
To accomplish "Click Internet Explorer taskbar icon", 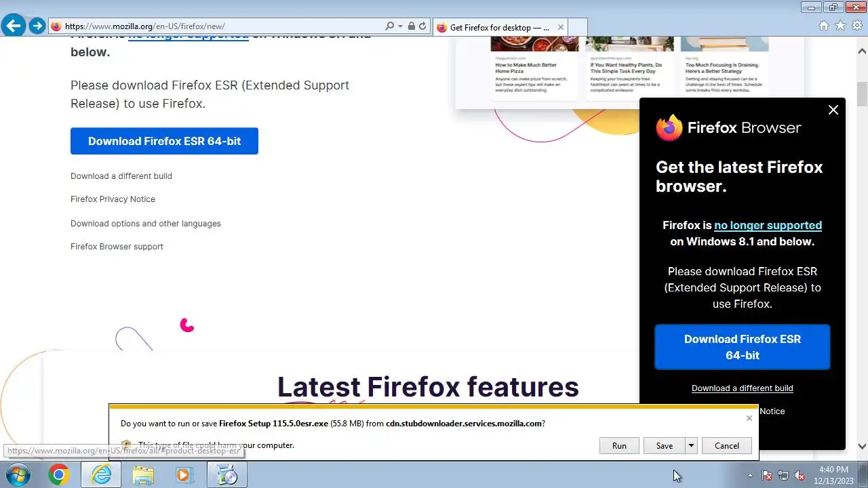I will [101, 475].
